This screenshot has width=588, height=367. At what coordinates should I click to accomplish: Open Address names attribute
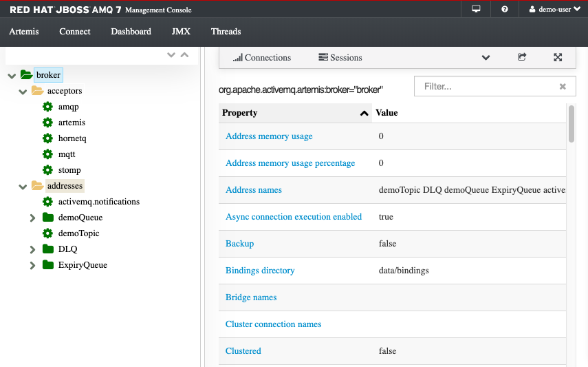pyautogui.click(x=254, y=190)
